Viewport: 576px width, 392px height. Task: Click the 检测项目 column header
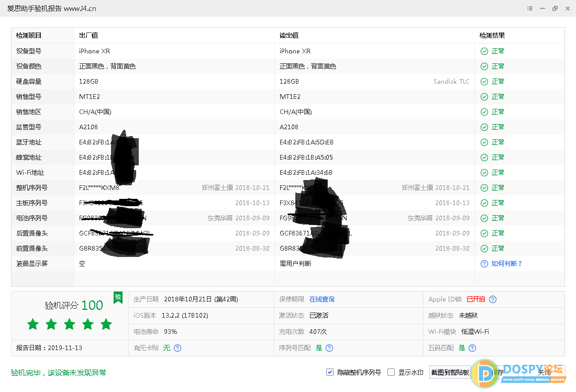pos(29,36)
